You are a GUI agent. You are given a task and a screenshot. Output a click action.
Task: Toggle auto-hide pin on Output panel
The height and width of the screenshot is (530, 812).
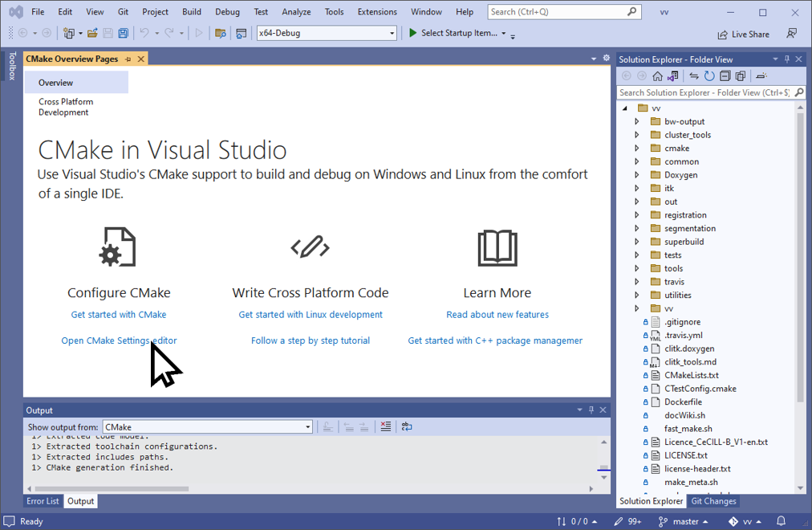(x=591, y=410)
